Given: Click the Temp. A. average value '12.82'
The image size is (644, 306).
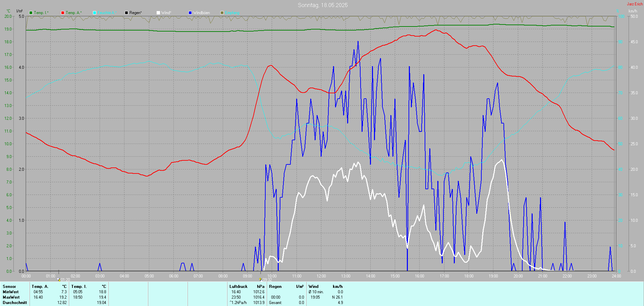Looking at the screenshot, I should [x=62, y=303].
